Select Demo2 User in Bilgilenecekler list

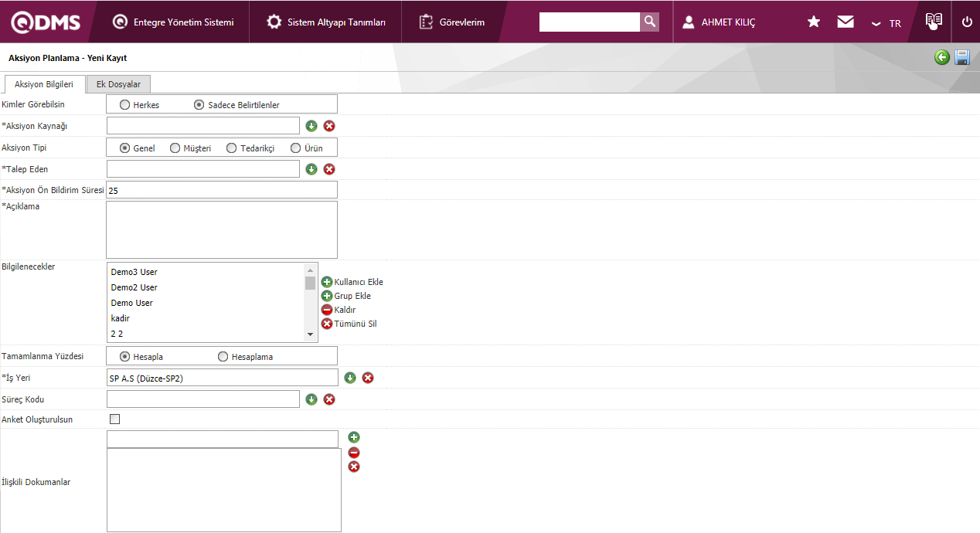click(x=134, y=287)
